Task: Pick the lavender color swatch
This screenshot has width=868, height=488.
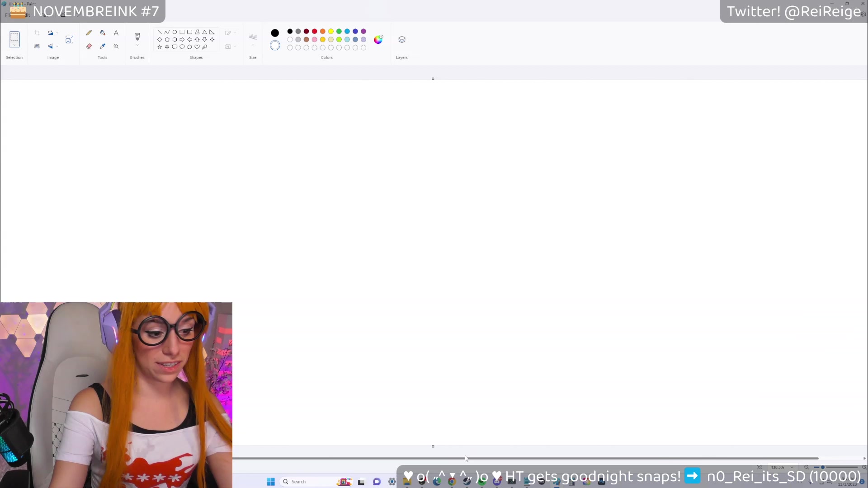Action: 363,40
